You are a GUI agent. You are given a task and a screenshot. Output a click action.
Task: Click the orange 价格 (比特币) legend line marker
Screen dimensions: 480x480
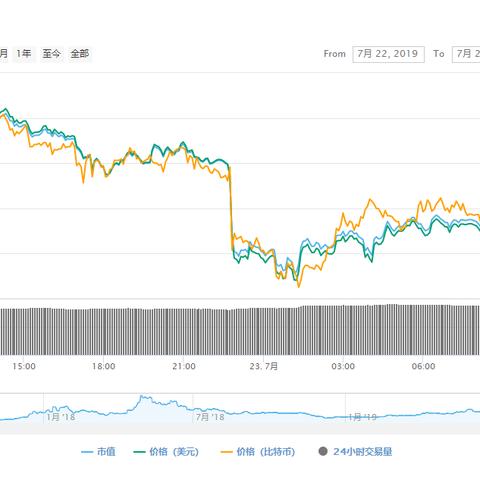click(226, 452)
